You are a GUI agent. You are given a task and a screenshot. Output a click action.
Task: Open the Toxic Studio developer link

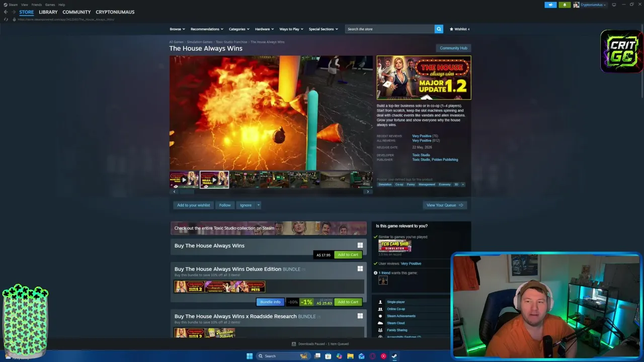click(421, 155)
